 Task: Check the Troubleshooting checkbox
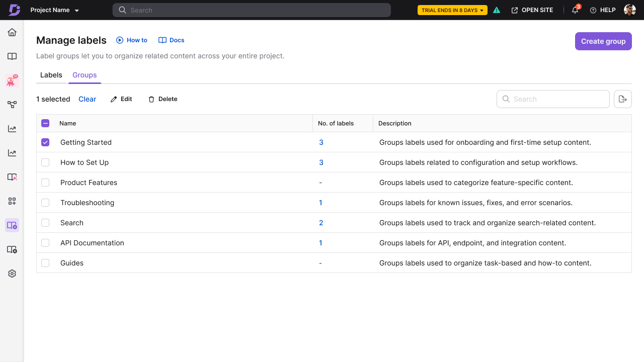click(45, 203)
